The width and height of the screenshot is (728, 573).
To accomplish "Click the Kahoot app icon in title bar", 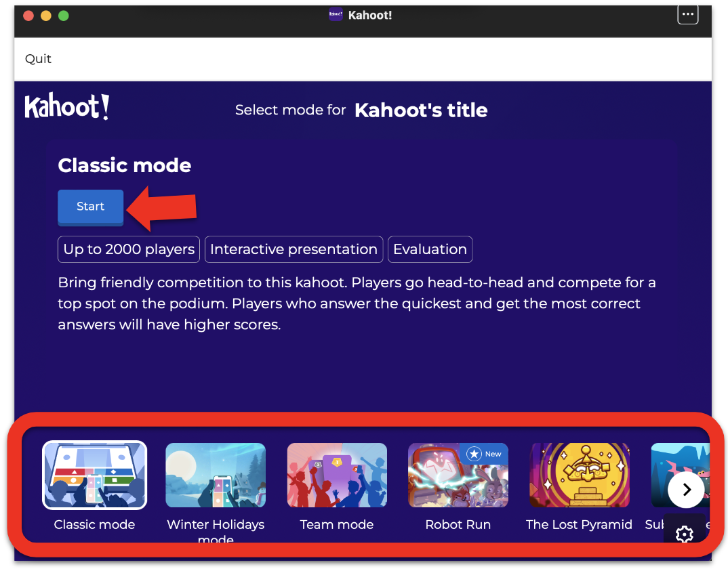I will (x=336, y=14).
